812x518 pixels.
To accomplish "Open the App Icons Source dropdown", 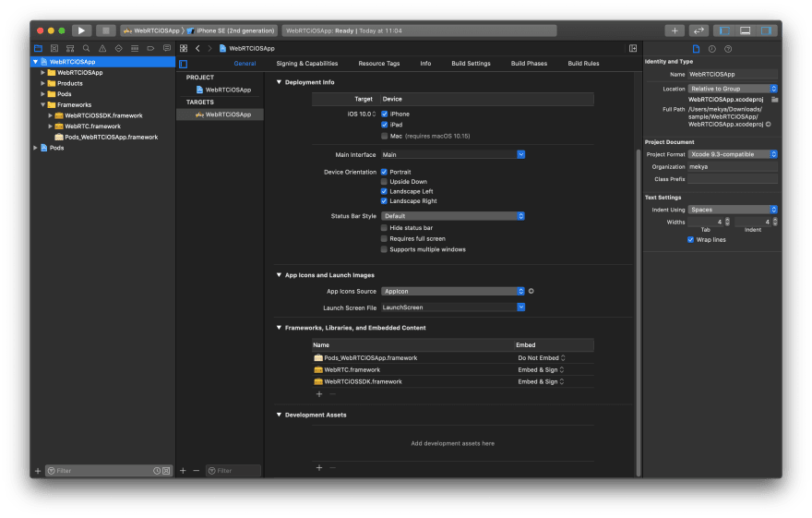I will click(x=453, y=291).
